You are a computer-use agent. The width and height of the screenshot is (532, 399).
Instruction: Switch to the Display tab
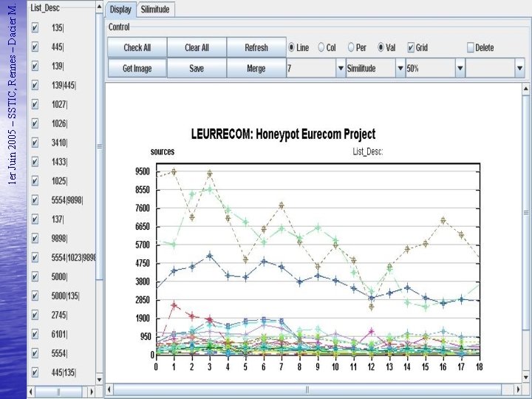(x=120, y=10)
